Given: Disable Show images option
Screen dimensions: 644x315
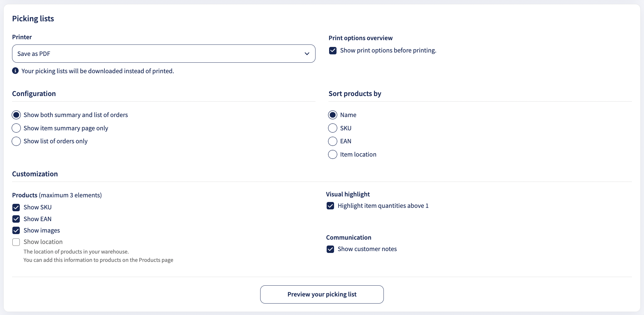Looking at the screenshot, I should [16, 230].
